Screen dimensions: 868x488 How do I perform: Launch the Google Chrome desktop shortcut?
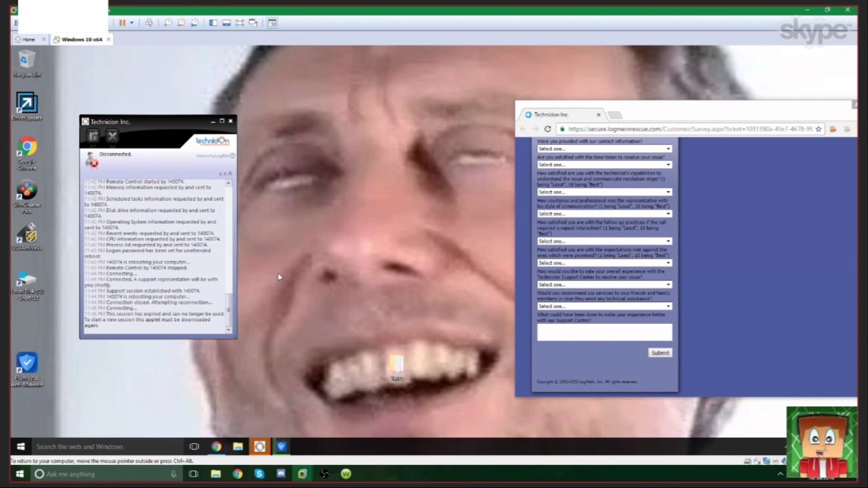coord(26,153)
